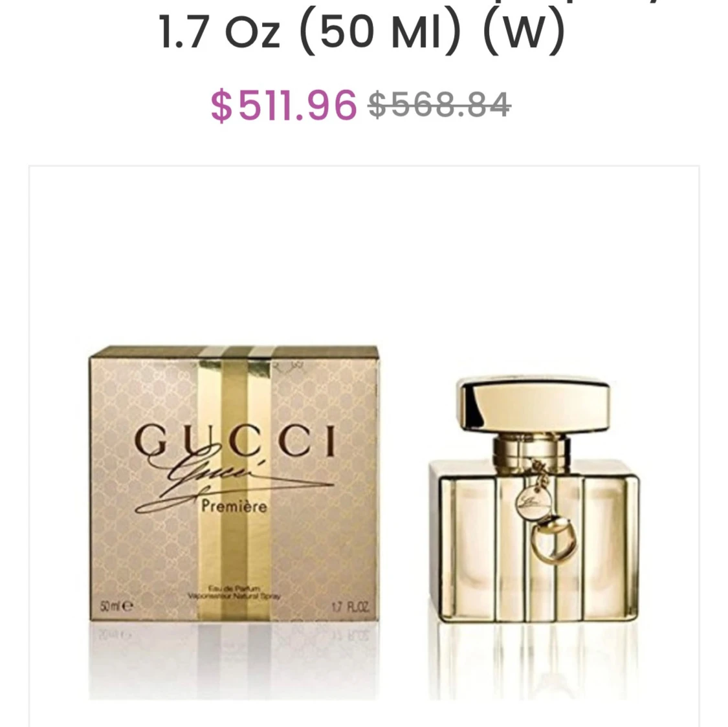Viewport: 728px width, 727px height.
Task: Click the empty white area above the product photo
Action: 364,255
